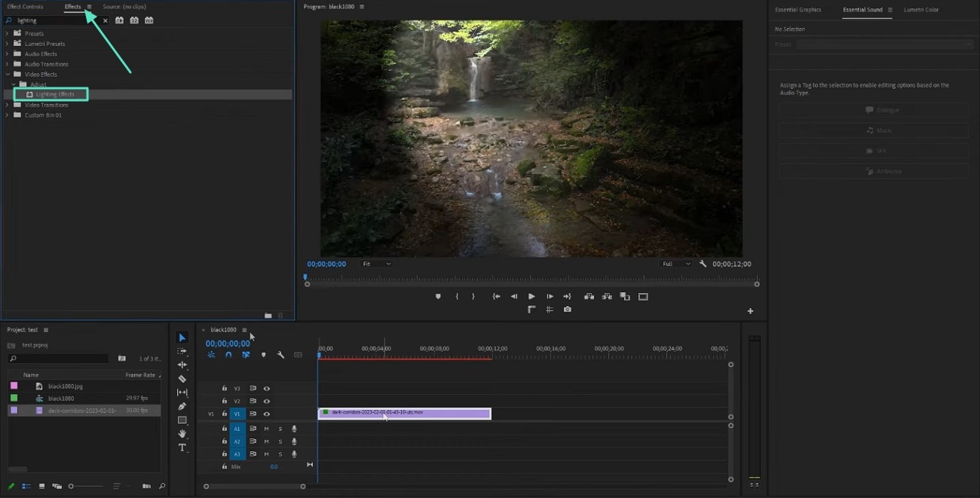Screen dimensions: 980x498
Task: Mute track A1 with M button
Action: [266, 429]
